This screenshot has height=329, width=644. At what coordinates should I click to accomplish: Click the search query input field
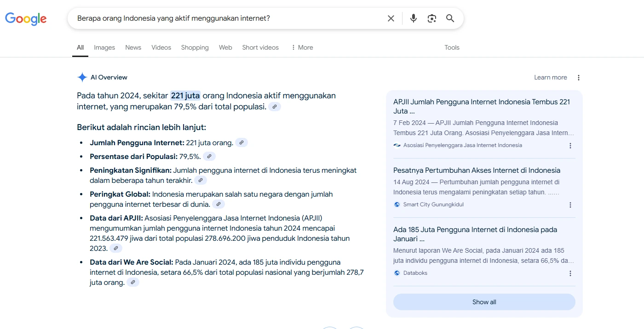click(x=228, y=18)
